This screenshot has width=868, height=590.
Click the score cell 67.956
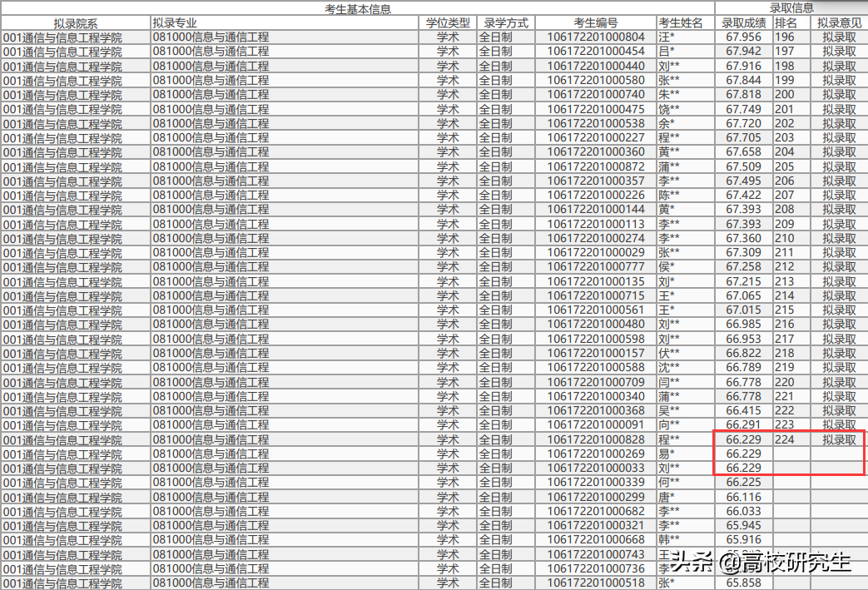[743, 37]
